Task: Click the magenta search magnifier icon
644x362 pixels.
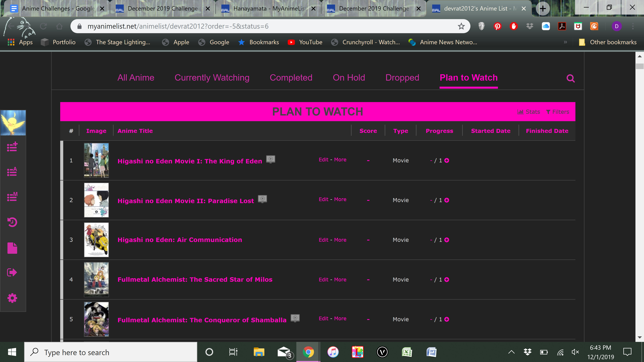Action: coord(570,78)
